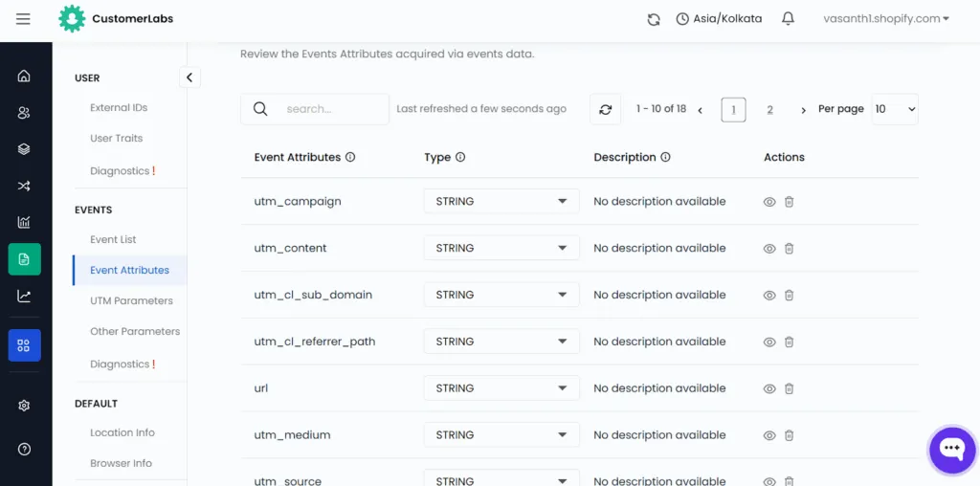
Task: Open Type dropdown for utm_content
Action: click(x=501, y=248)
